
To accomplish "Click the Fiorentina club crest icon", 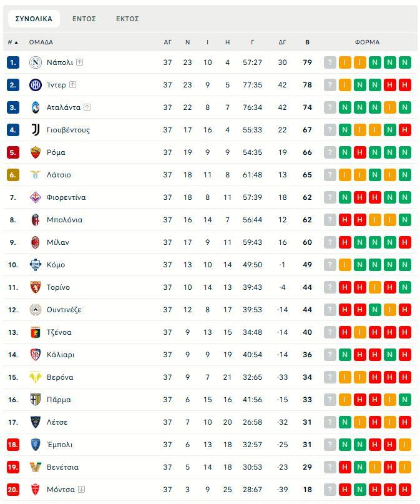I will pyautogui.click(x=35, y=197).
